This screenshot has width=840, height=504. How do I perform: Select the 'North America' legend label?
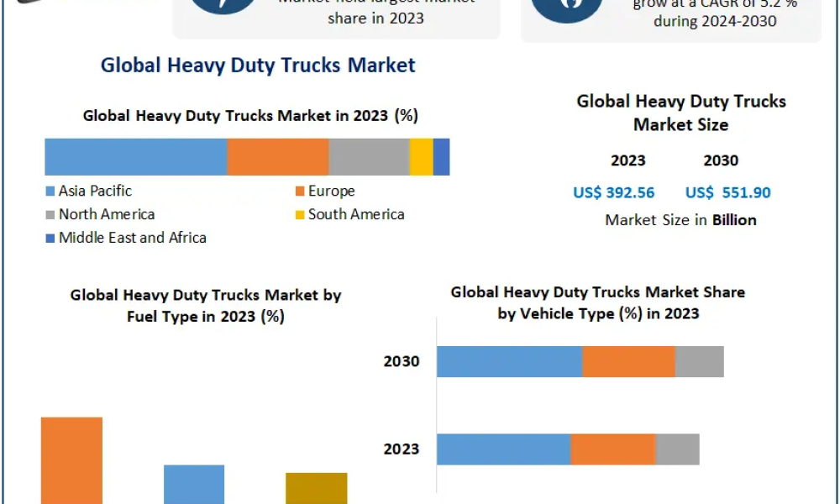click(x=107, y=214)
